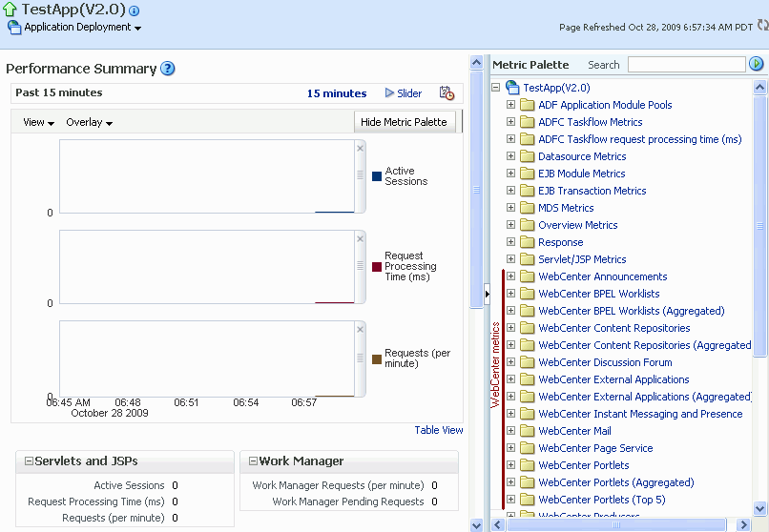The height and width of the screenshot is (532, 769).
Task: Collapse the Work Manager section
Action: (x=253, y=460)
